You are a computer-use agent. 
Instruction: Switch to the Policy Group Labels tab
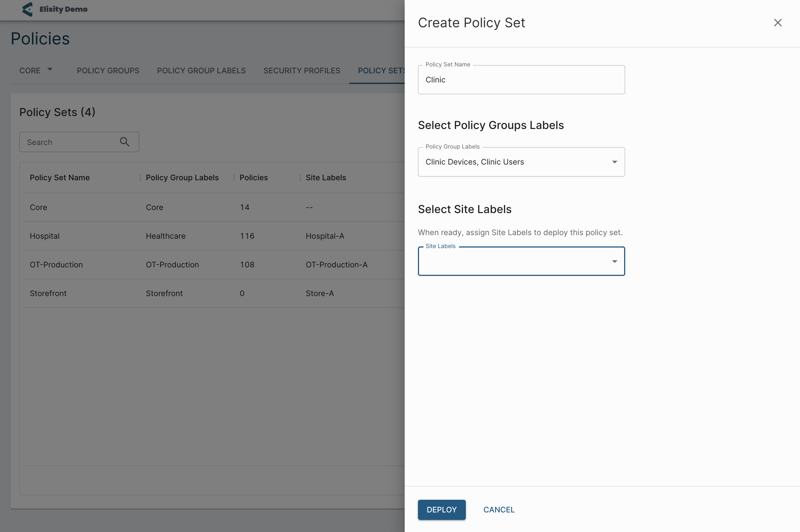(x=201, y=71)
